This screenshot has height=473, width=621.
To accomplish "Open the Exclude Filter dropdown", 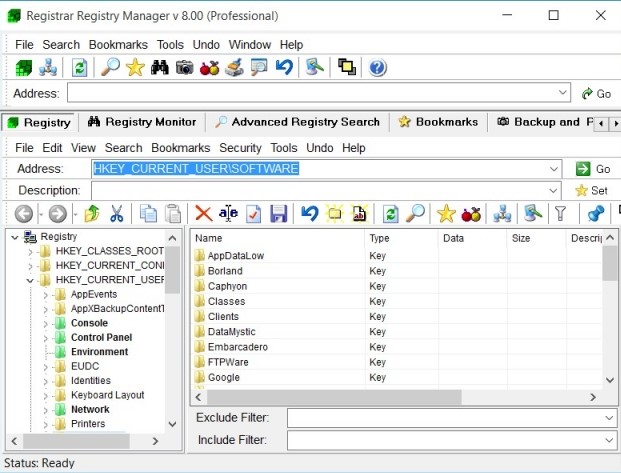I will (609, 417).
